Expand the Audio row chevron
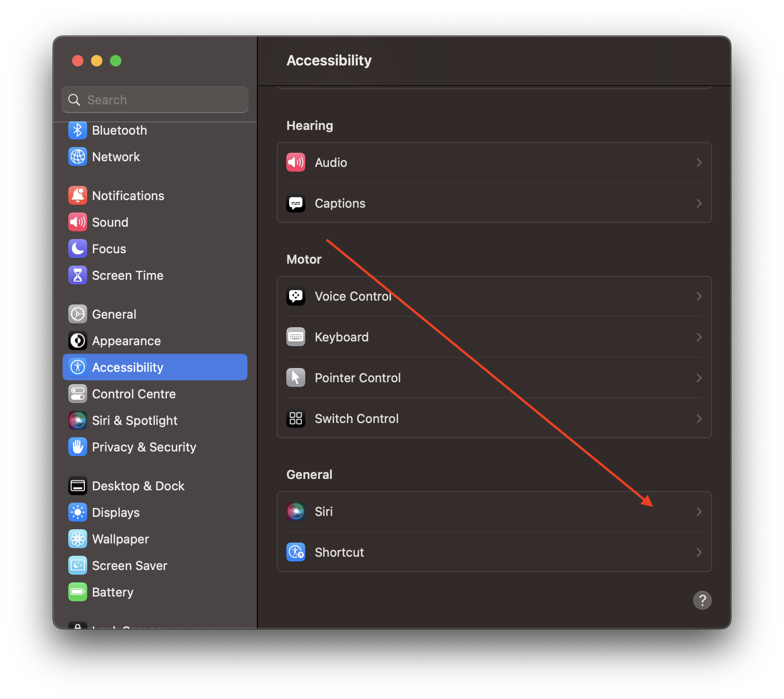Image resolution: width=784 pixels, height=699 pixels. click(699, 163)
